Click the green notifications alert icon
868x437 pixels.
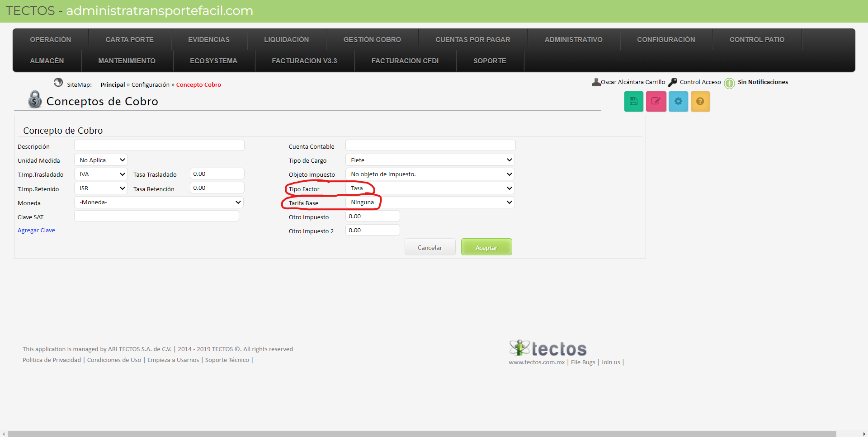click(x=729, y=83)
